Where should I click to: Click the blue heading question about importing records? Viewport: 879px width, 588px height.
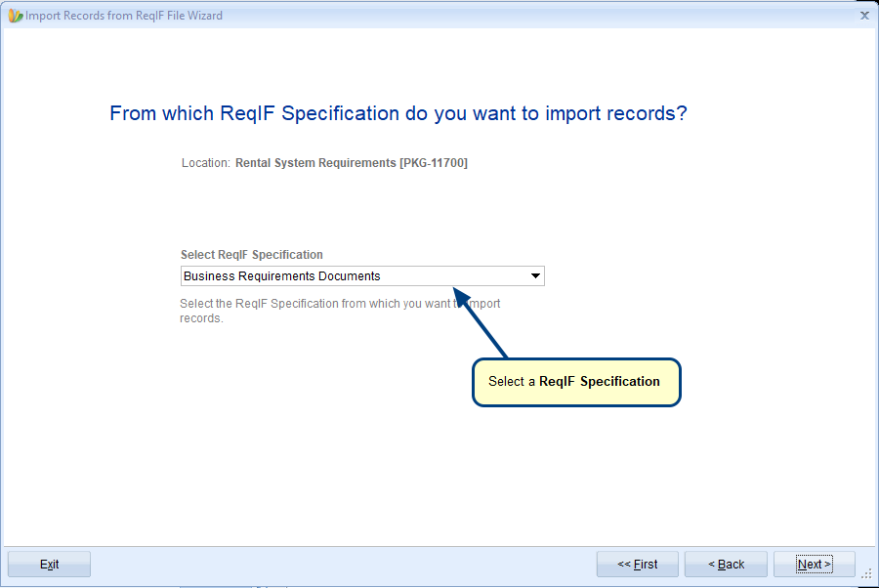coord(398,113)
